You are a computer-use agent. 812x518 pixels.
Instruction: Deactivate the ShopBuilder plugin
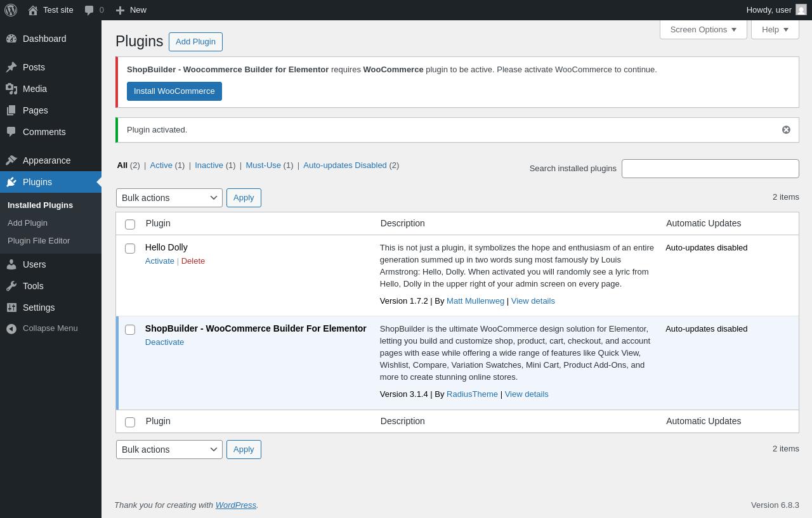(x=164, y=342)
